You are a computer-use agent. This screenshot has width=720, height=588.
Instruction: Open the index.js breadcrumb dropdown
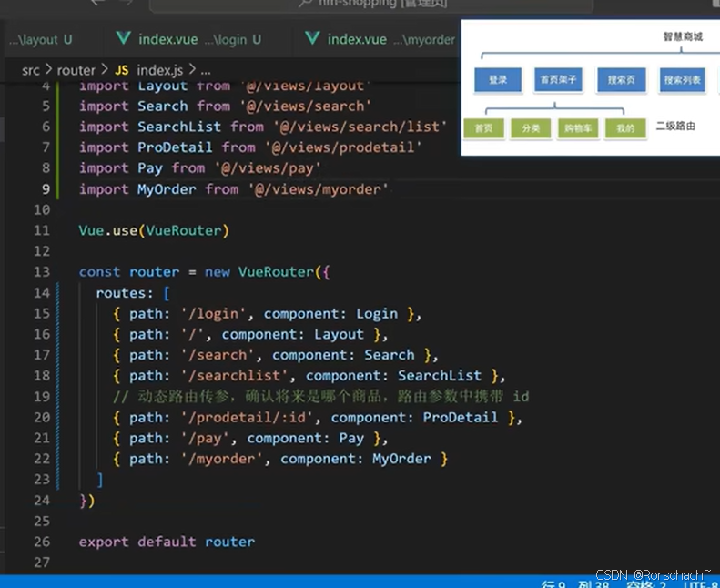click(x=159, y=70)
